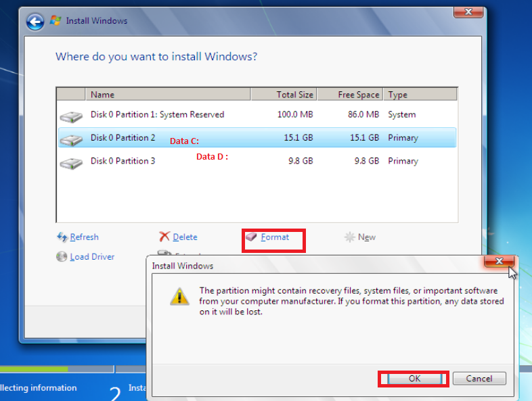The height and width of the screenshot is (401, 532).
Task: Select Disk 0 Partition 1: System Reserved
Action: click(257, 114)
